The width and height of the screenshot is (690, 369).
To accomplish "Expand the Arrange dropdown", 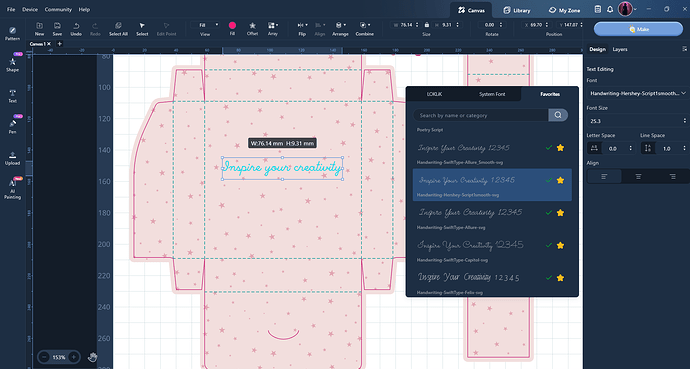I will coord(340,25).
